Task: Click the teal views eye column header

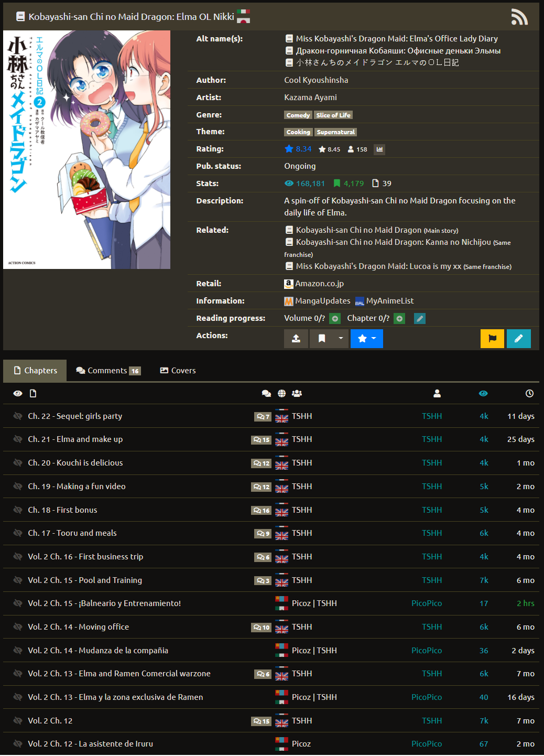Action: click(483, 394)
